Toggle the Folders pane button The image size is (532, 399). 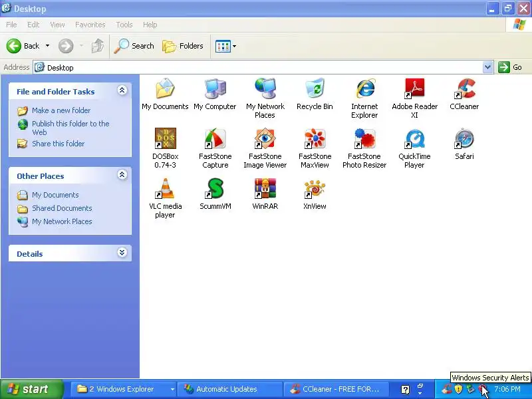click(182, 46)
